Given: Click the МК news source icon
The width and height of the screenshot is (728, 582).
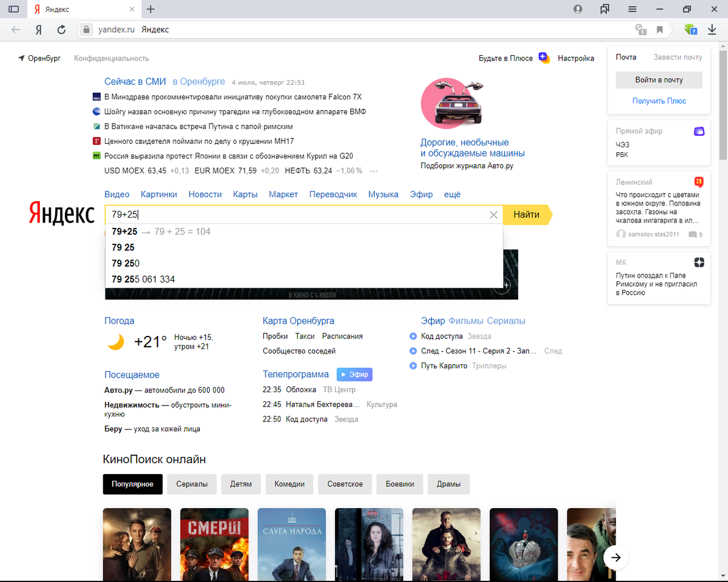Looking at the screenshot, I should click(x=699, y=262).
